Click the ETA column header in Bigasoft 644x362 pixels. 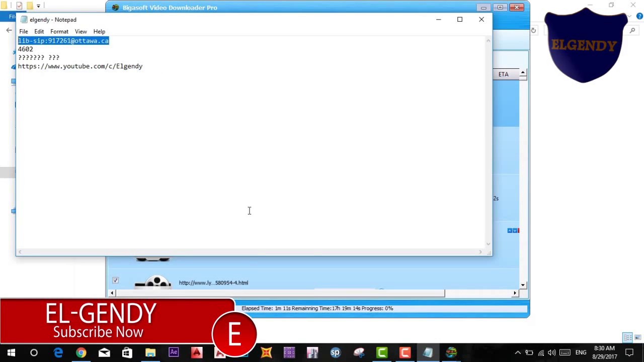click(x=504, y=74)
